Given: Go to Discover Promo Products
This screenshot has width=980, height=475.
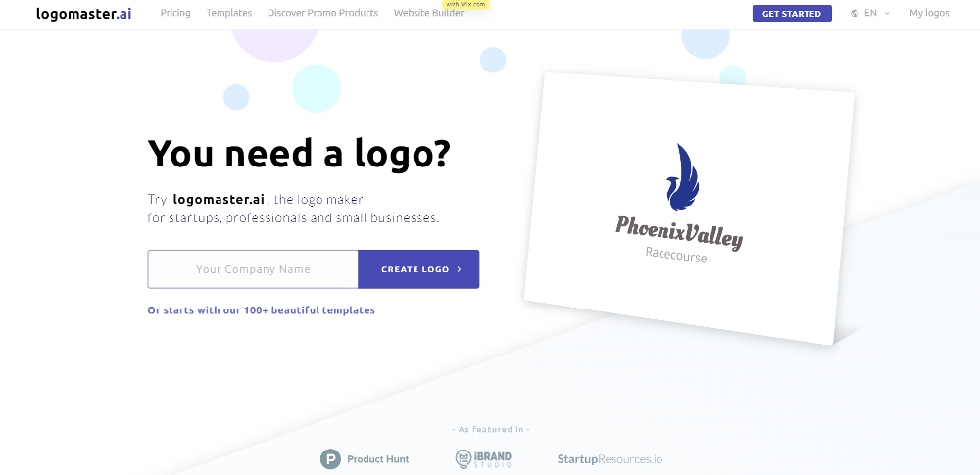Looking at the screenshot, I should [323, 13].
